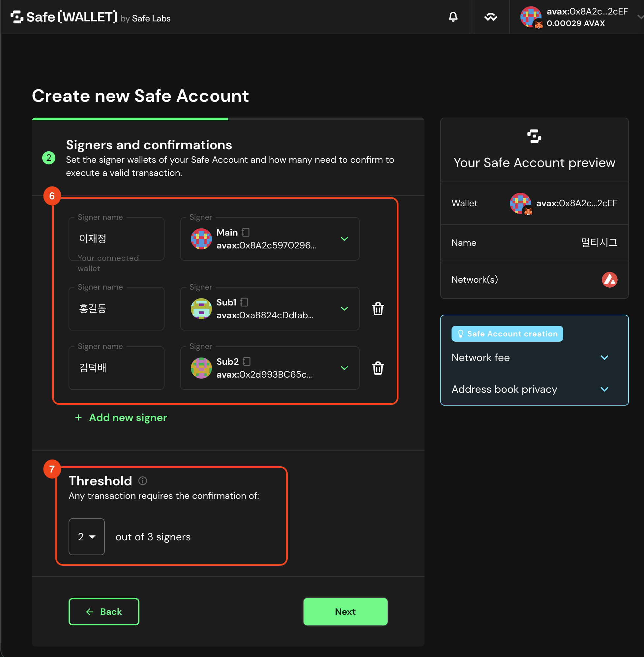Click Add new signer
The width and height of the screenshot is (644, 657).
[121, 417]
